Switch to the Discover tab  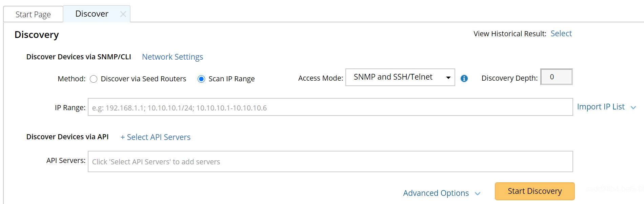coord(92,14)
